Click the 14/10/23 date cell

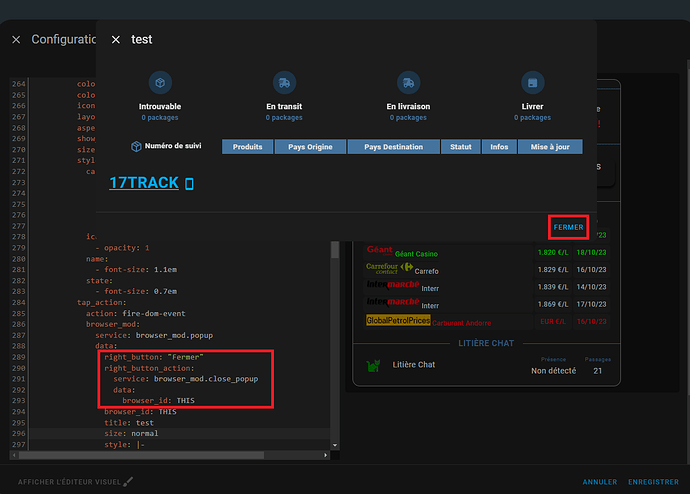pos(591,287)
